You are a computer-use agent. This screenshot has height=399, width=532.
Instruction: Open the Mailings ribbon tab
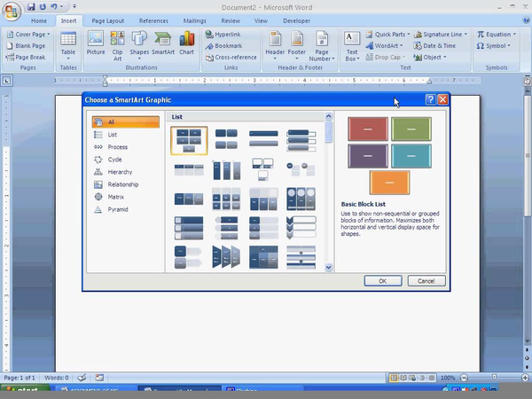(194, 20)
